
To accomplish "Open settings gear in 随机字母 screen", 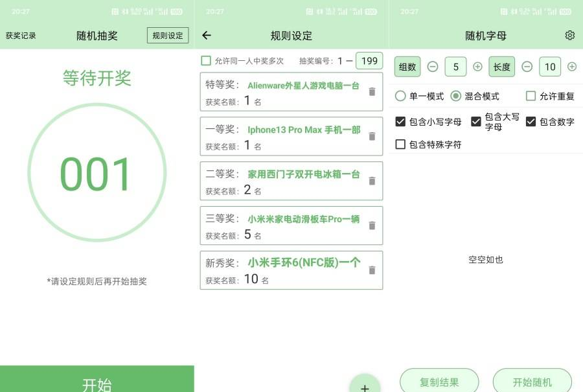I will tap(569, 36).
